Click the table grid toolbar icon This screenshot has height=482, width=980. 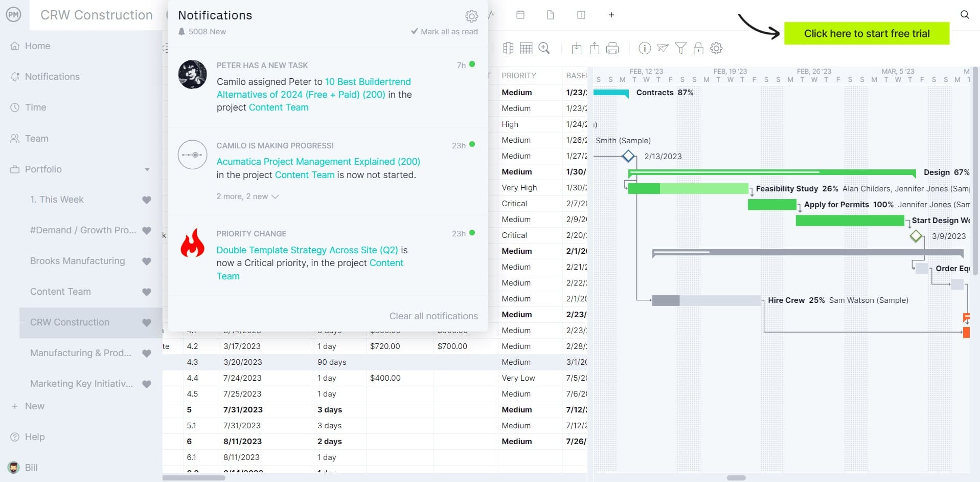tap(526, 48)
